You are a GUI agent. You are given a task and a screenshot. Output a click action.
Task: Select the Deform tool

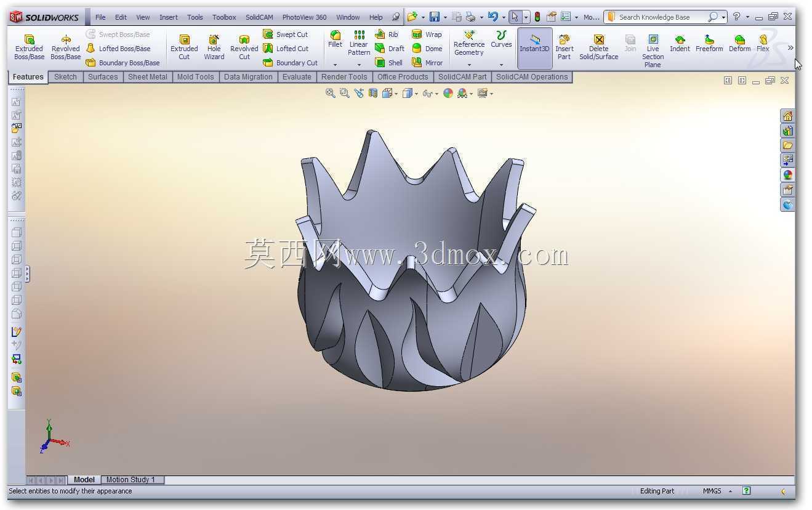pos(739,43)
